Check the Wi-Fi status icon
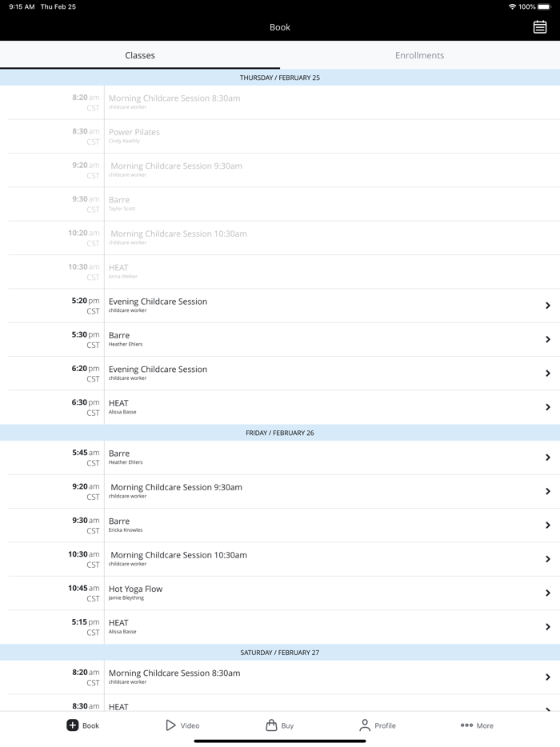Viewport: 560px width, 747px height. click(512, 6)
